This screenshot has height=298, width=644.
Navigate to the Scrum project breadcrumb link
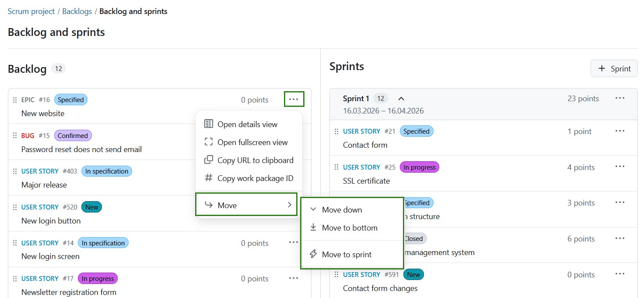point(31,11)
